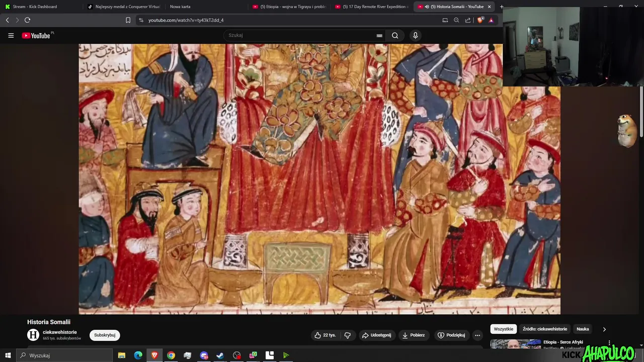Viewport: 644px width, 362px height.
Task: Open File Explorer from taskbar
Action: 122,355
